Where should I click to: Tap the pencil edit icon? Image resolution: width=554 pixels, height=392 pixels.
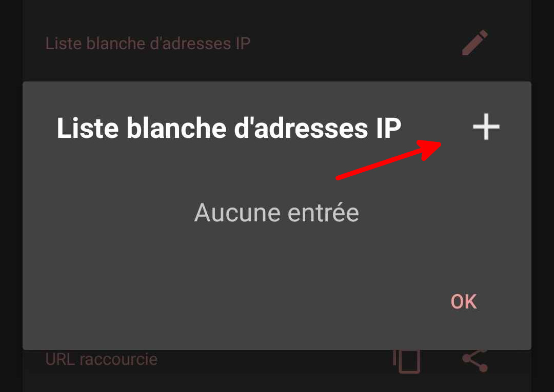pos(475,43)
